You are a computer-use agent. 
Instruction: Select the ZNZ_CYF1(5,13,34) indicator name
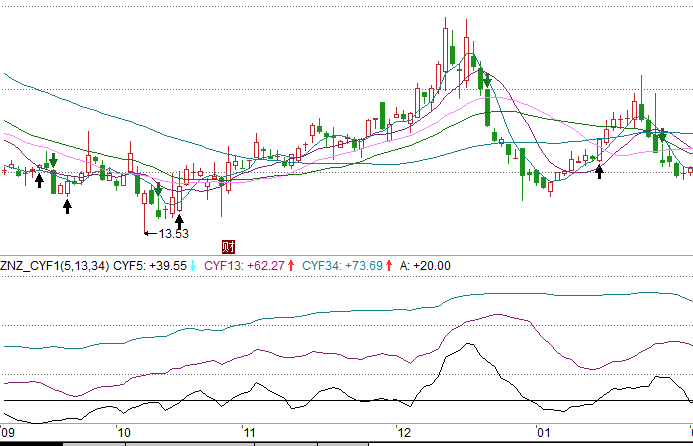pyautogui.click(x=55, y=266)
